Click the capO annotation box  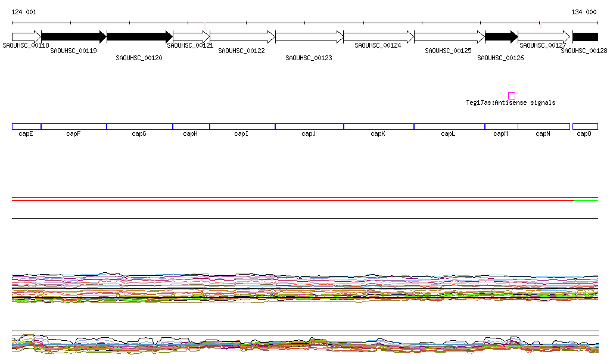click(584, 126)
